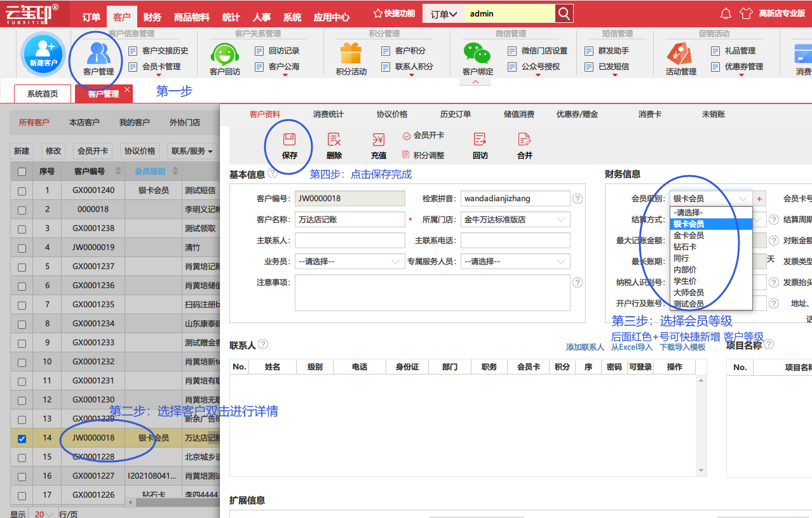Open the 商品物料 top menu
The height and width of the screenshot is (518, 812).
point(191,17)
